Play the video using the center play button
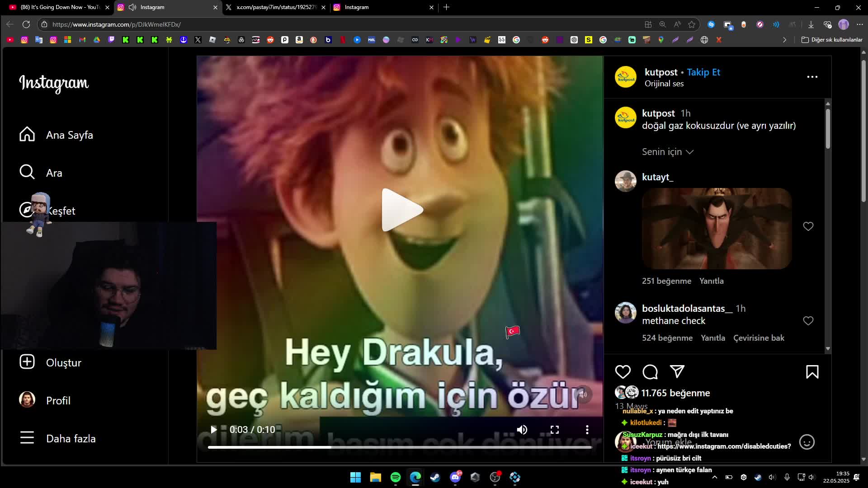The width and height of the screenshot is (868, 488). tap(402, 210)
